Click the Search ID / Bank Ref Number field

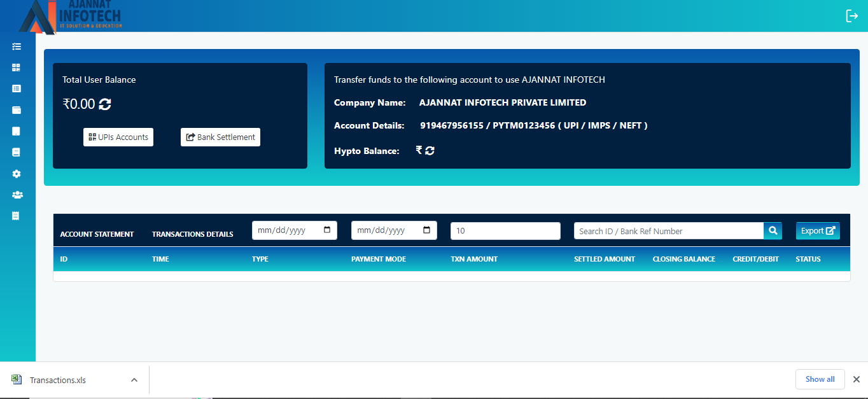(668, 231)
